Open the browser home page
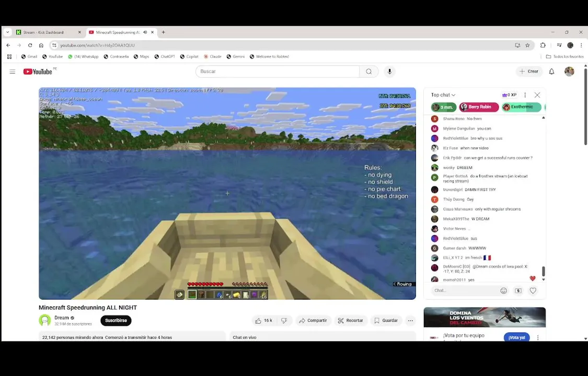Viewport: 588px width, 376px height. point(41,45)
